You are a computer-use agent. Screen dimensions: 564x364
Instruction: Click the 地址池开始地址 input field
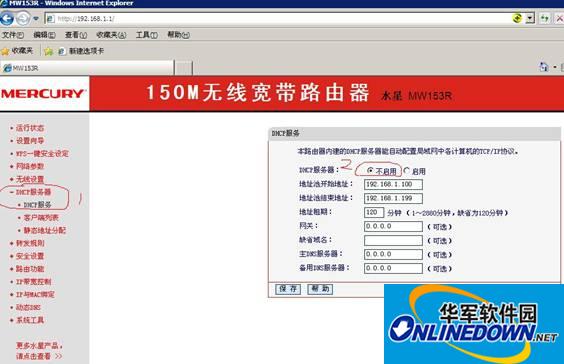[x=393, y=184]
